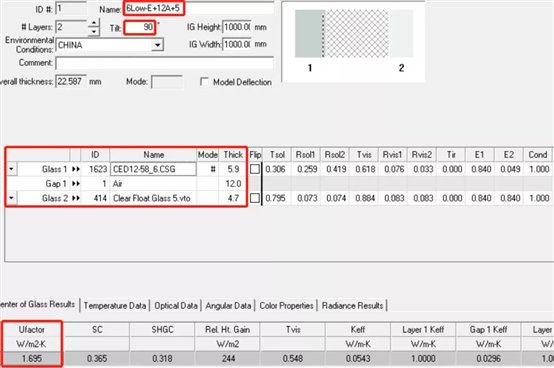Click the Glass 1 E2 value 0.049

510,169
